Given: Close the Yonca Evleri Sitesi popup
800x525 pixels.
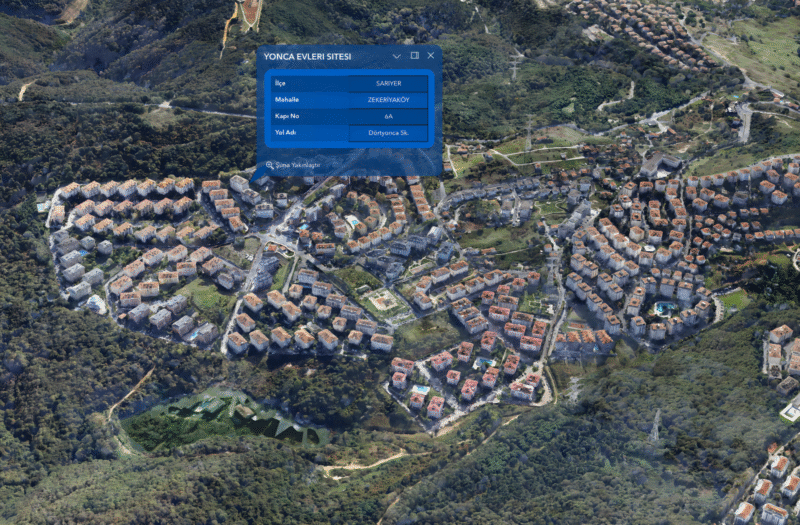Looking at the screenshot, I should tap(431, 56).
